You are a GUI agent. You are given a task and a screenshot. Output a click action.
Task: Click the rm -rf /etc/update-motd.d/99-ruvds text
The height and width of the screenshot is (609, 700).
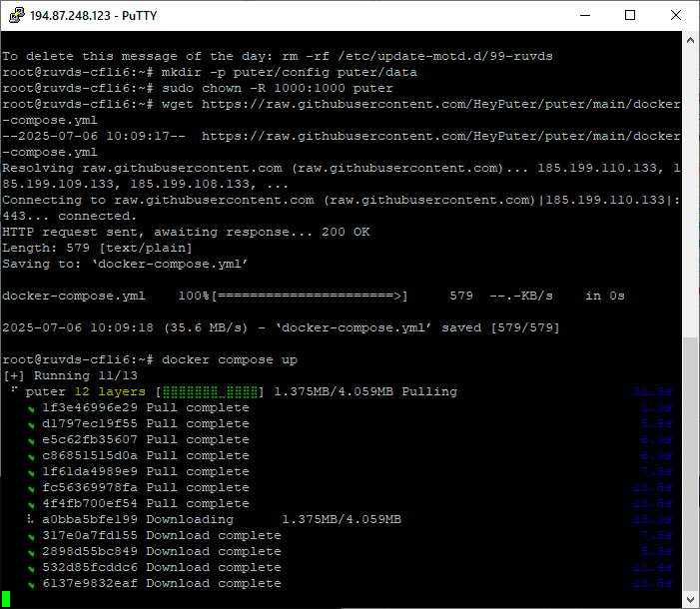[417, 56]
